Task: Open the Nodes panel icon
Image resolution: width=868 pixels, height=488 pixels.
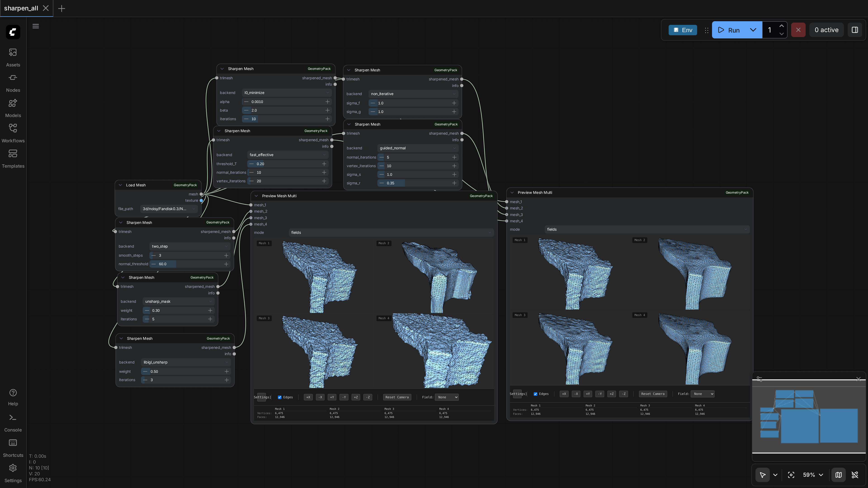Action: pyautogui.click(x=13, y=77)
